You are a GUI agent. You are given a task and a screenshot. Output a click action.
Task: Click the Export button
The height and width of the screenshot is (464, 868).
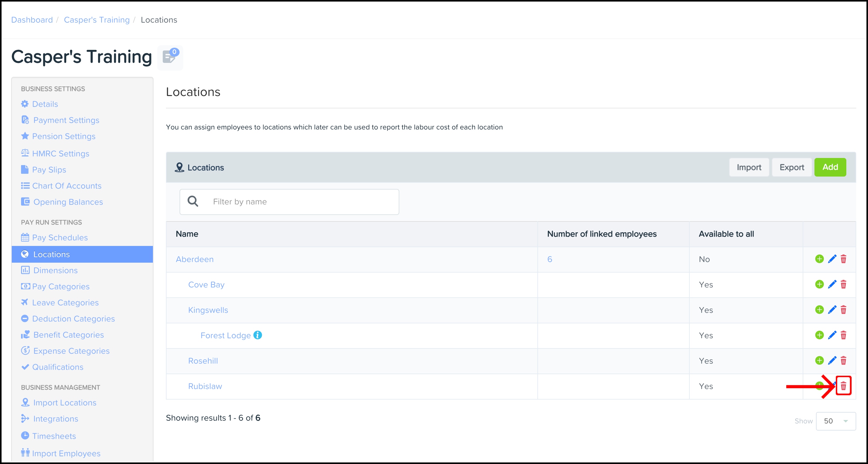coord(792,167)
